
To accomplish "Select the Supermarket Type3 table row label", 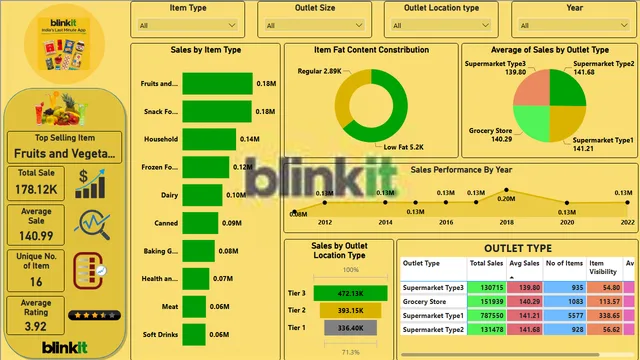I will [x=433, y=288].
